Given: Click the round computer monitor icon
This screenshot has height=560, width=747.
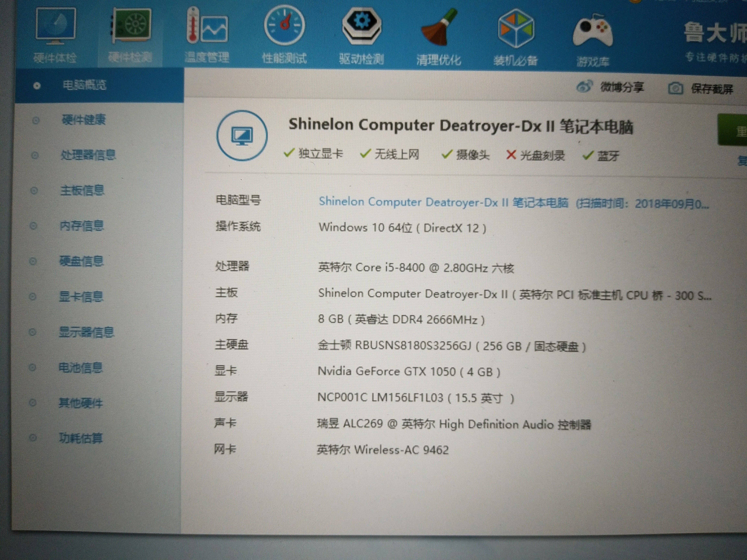Looking at the screenshot, I should (242, 135).
